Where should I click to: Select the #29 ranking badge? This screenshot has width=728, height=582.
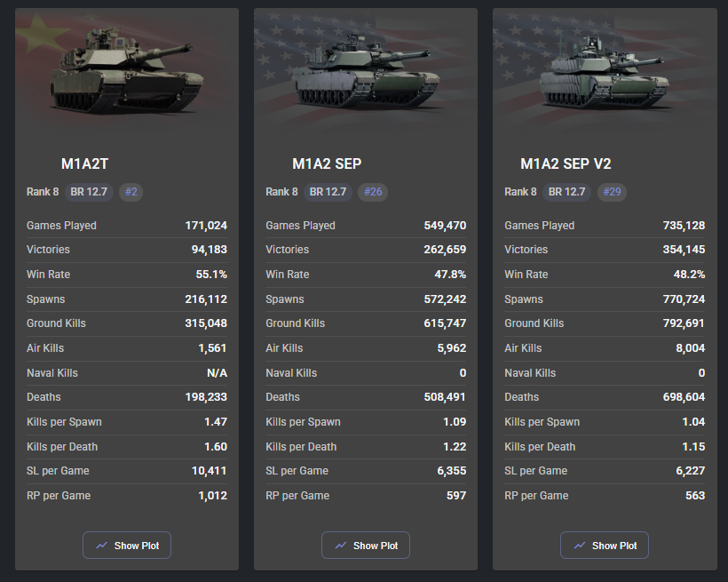(x=612, y=192)
